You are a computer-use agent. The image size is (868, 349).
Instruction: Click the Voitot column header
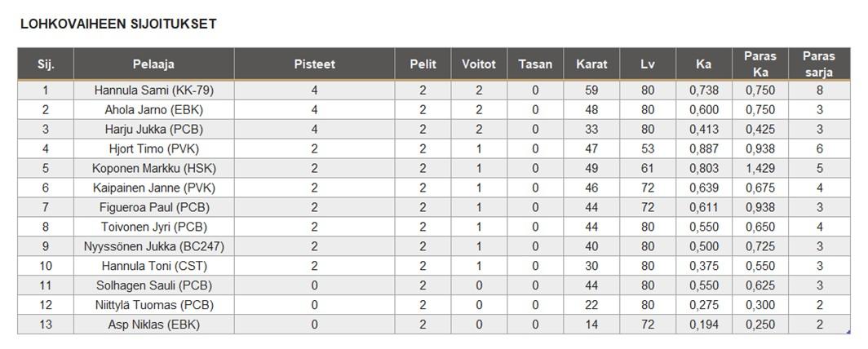pos(479,64)
